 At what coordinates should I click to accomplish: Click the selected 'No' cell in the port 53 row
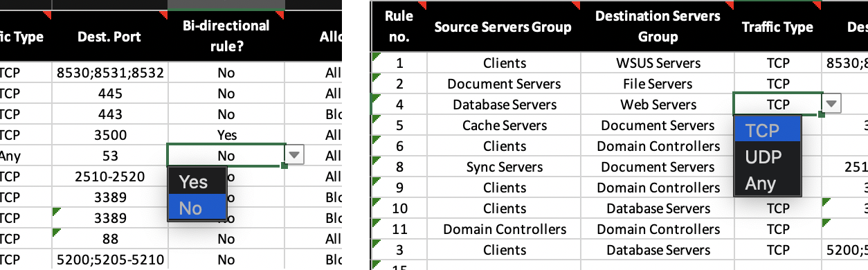226,156
